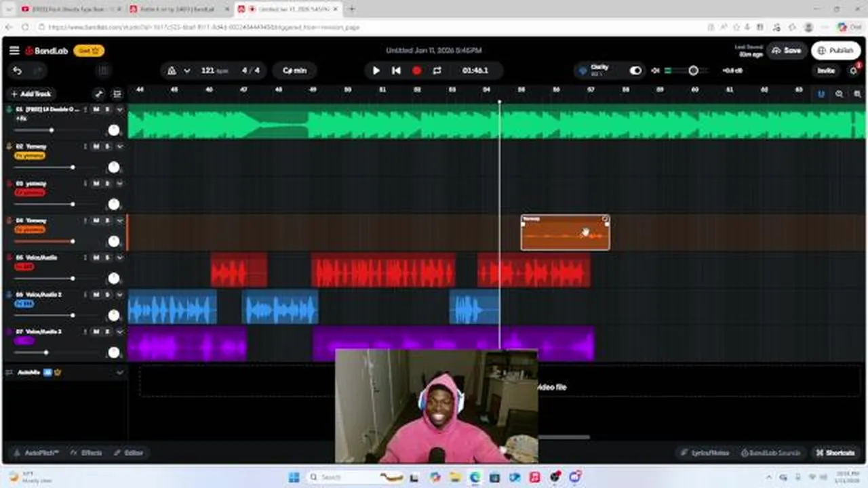Toggle cycle loop mode
The width and height of the screenshot is (868, 488).
(x=437, y=70)
